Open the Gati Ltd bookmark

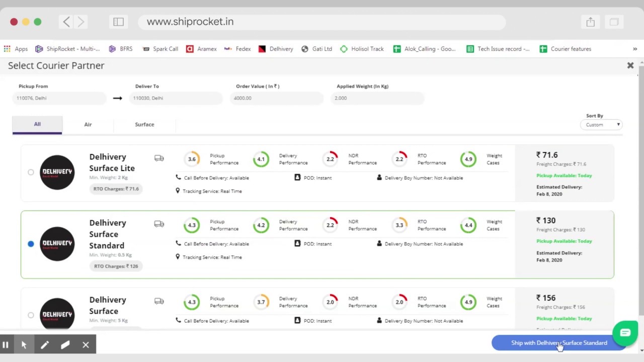click(317, 49)
